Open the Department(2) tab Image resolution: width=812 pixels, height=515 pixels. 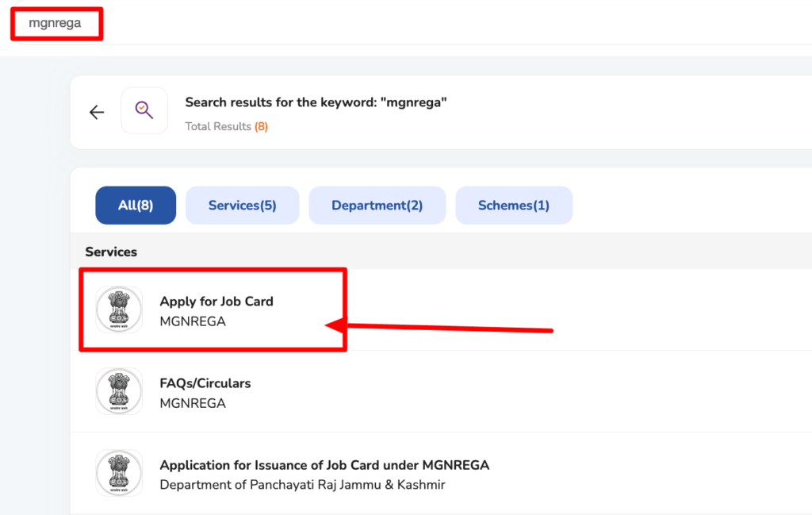point(377,206)
